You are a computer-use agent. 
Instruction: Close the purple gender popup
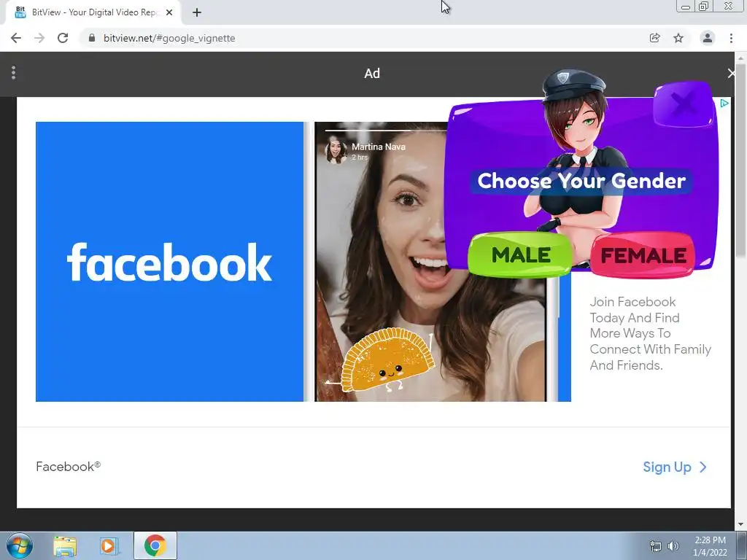684,104
